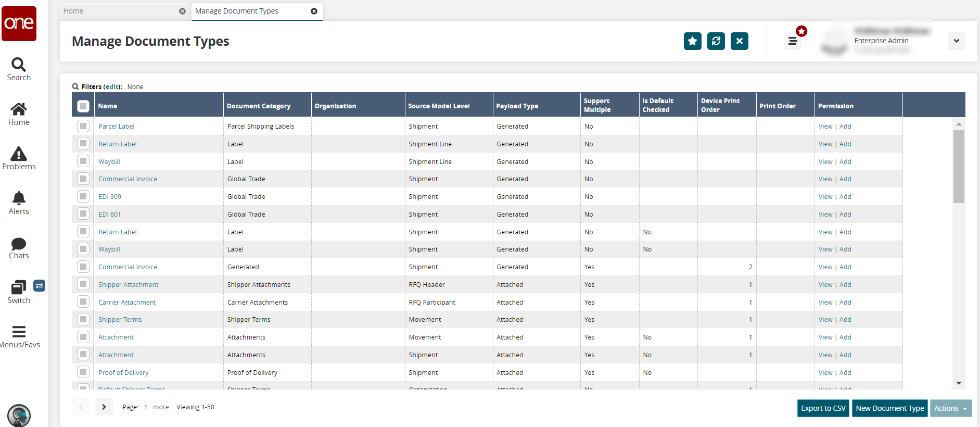This screenshot has height=427, width=980.
Task: Click the star favorite button
Action: click(692, 41)
